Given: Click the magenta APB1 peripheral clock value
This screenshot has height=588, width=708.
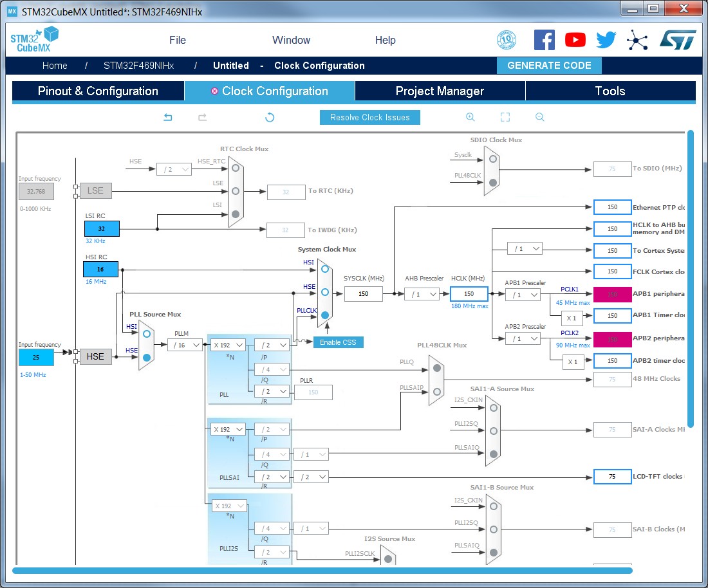Looking at the screenshot, I should click(x=612, y=294).
